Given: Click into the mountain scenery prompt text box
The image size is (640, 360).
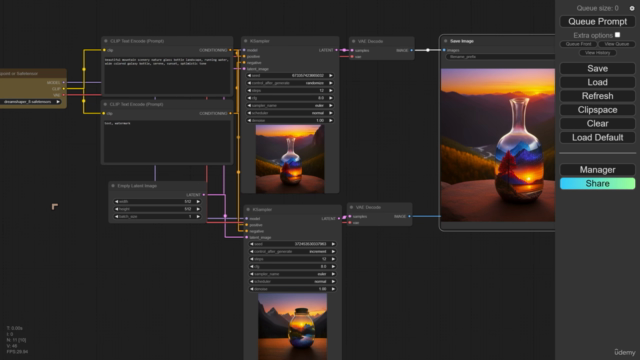Looking at the screenshot, I should point(167,76).
